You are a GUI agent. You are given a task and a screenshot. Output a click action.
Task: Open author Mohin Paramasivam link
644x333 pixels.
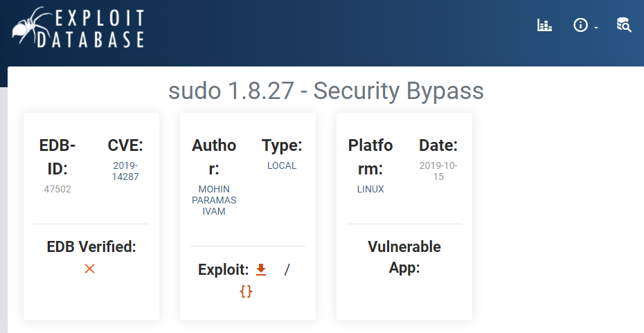coord(214,200)
